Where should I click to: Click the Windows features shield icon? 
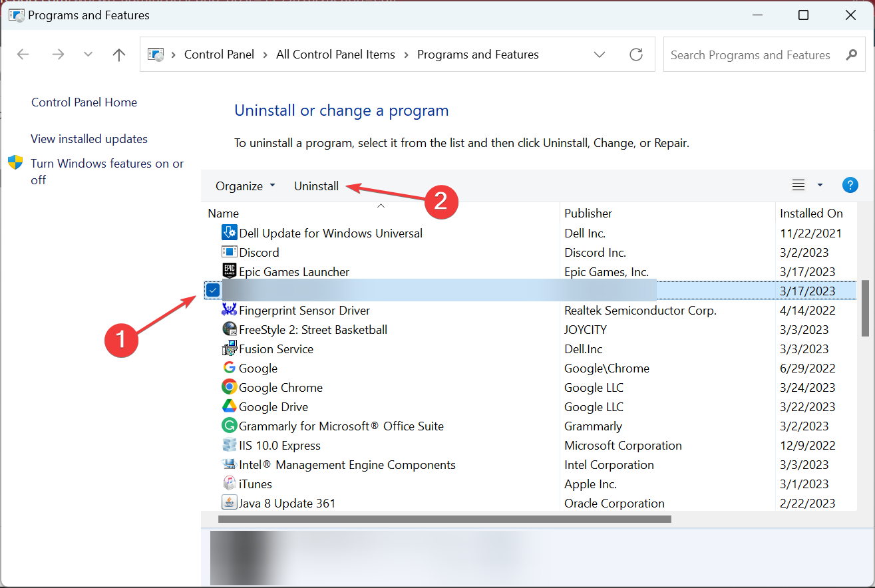pos(15,163)
